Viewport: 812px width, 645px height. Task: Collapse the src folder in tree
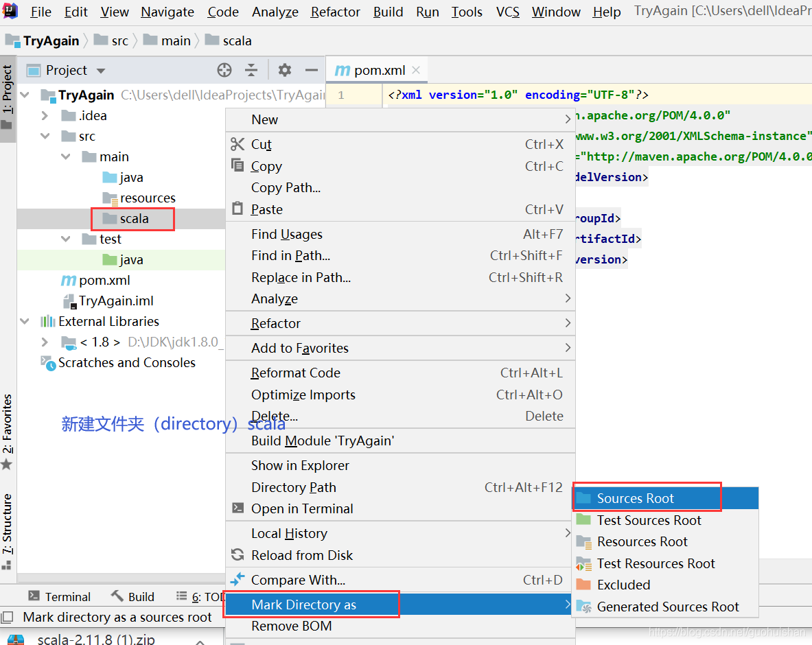tap(45, 136)
